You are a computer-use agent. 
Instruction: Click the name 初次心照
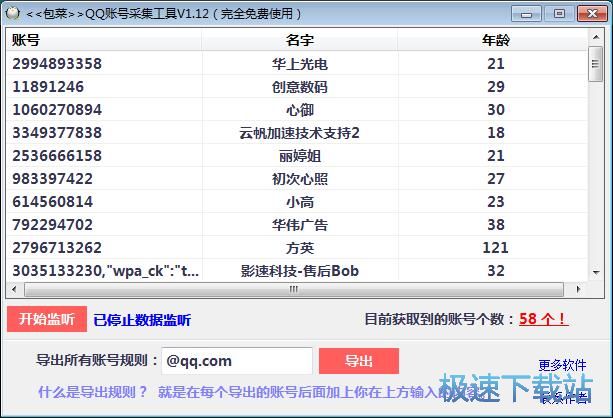click(300, 179)
